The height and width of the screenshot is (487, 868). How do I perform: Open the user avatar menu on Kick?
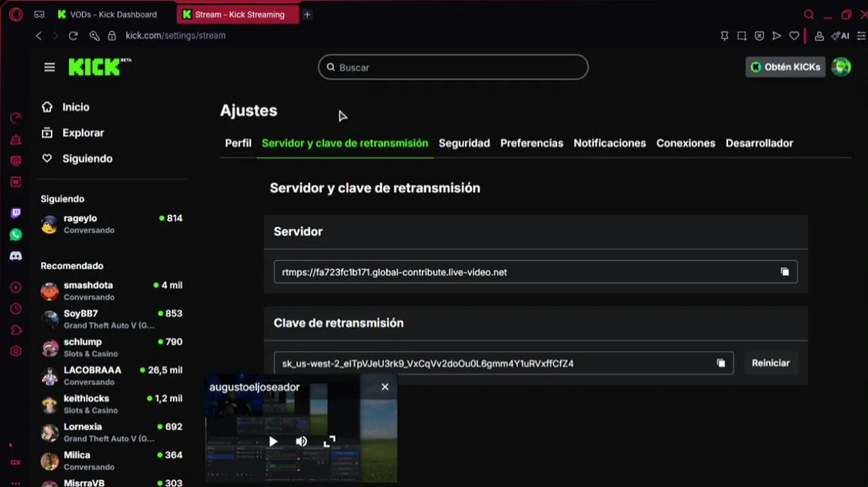pyautogui.click(x=841, y=67)
